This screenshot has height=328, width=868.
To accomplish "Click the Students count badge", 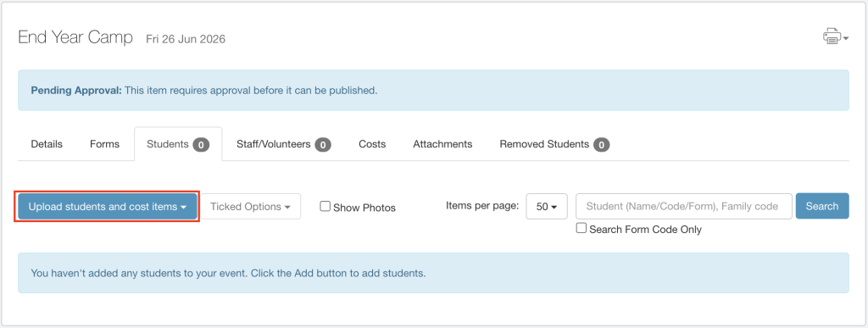I will point(201,145).
